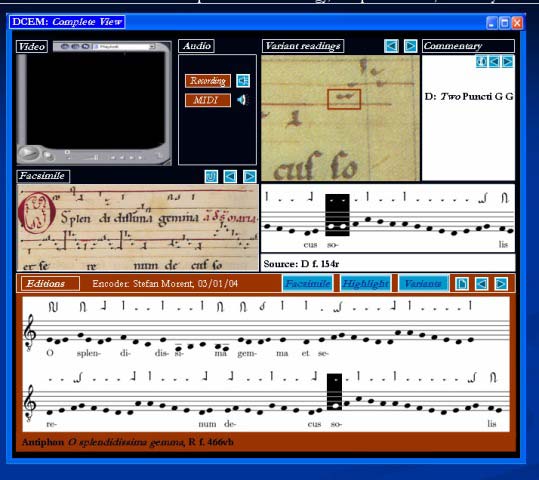
Task: Toggle Facsimile view in Editions bar
Action: [308, 284]
